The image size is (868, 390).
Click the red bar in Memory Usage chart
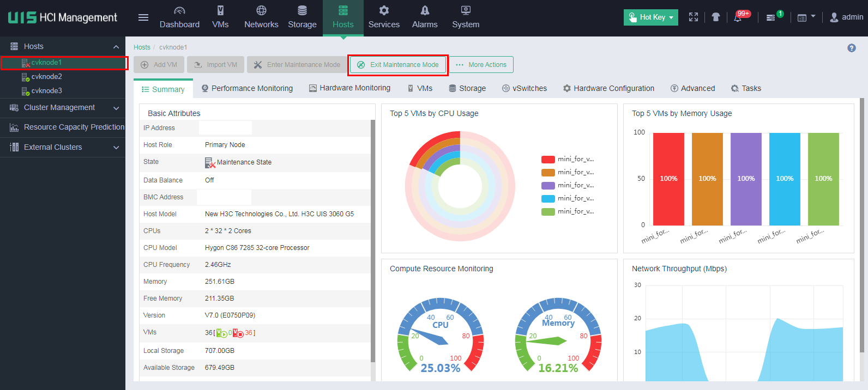pos(668,179)
